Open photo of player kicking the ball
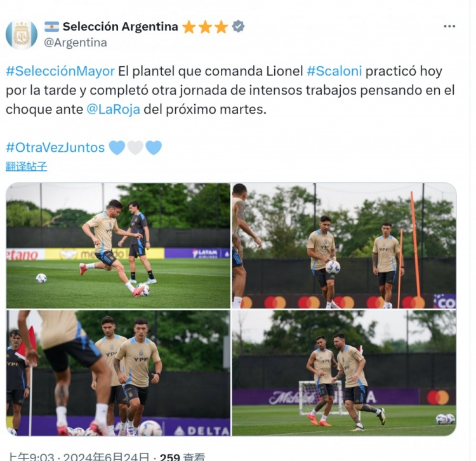 pyautogui.click(x=118, y=246)
